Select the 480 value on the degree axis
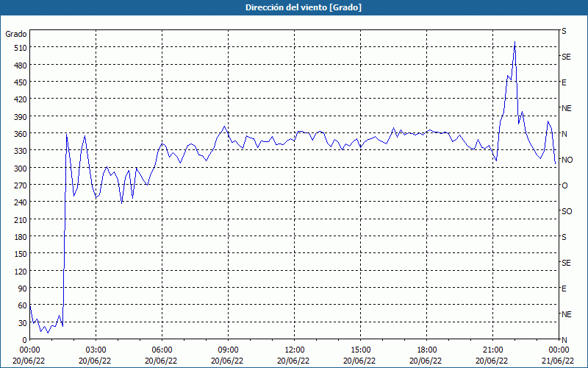The image size is (588, 368). (21, 66)
